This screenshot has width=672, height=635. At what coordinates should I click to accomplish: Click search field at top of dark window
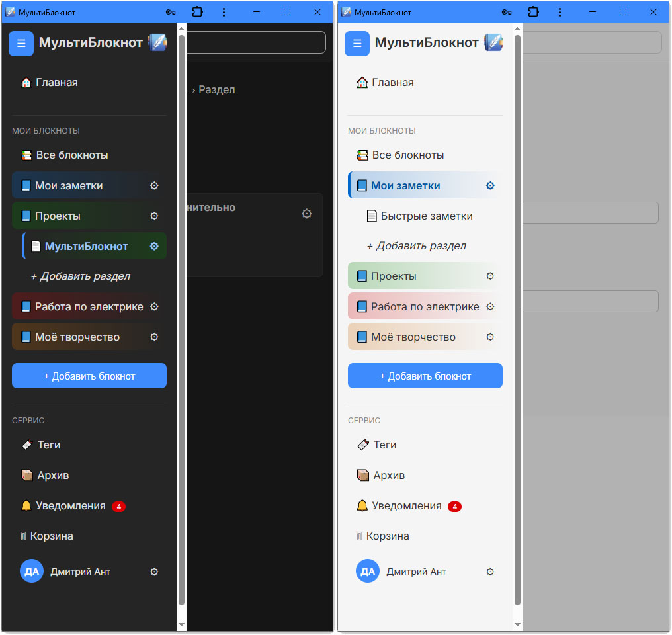256,42
